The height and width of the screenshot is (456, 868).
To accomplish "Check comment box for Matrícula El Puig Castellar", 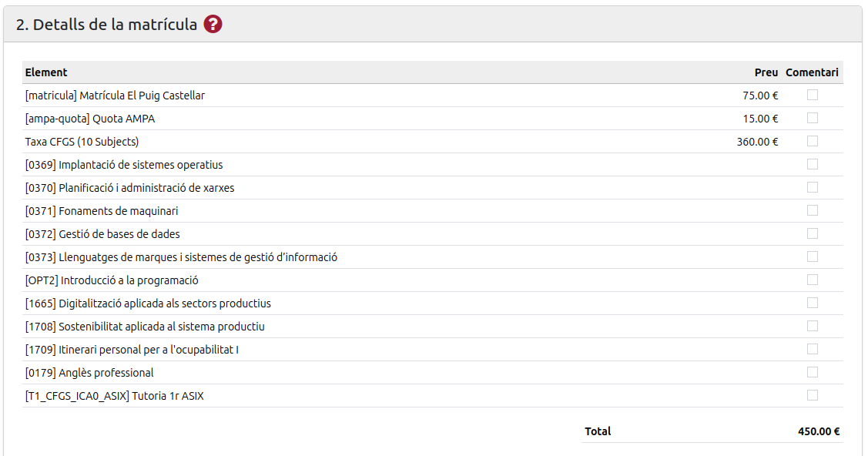I will point(812,96).
